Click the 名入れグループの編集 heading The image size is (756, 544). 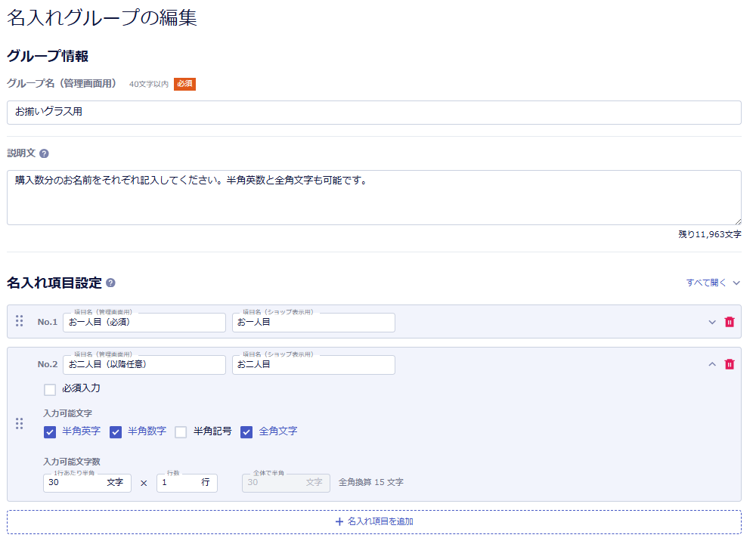102,18
